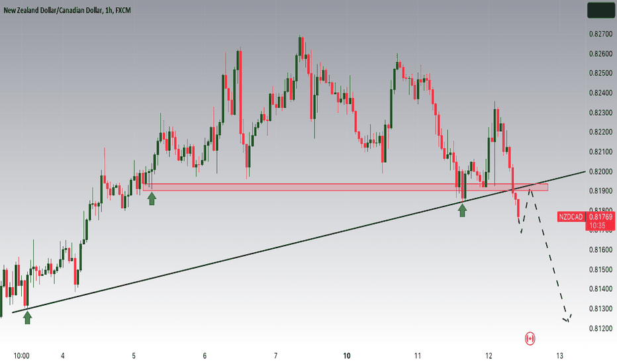Image resolution: width=617 pixels, height=364 pixels.
Task: Select the NZDCAD symbol tag on the price axis
Action: (571, 217)
